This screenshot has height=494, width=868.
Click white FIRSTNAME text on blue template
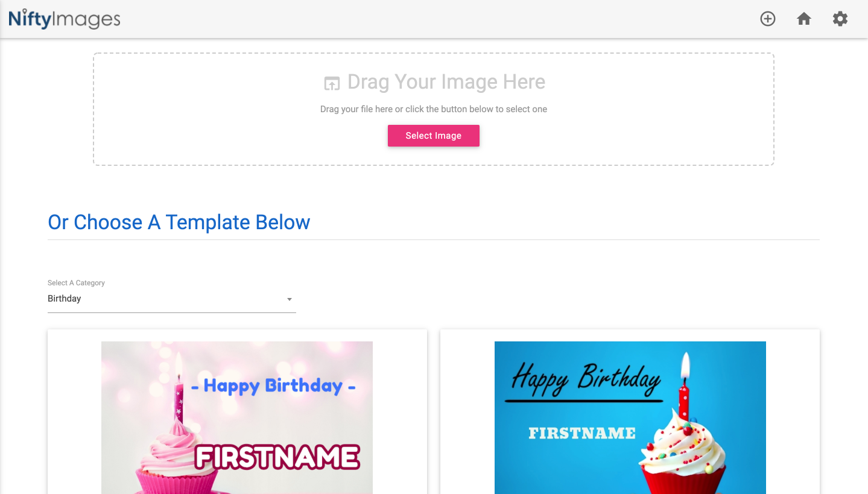582,433
